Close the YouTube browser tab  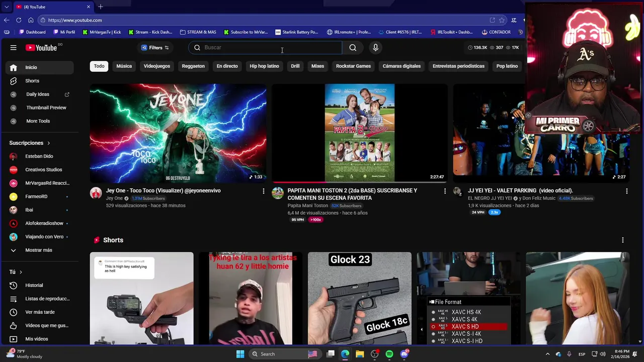(89, 7)
